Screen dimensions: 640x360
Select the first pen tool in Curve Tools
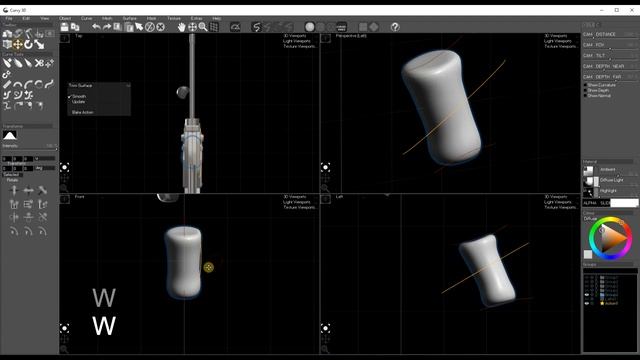(7, 63)
